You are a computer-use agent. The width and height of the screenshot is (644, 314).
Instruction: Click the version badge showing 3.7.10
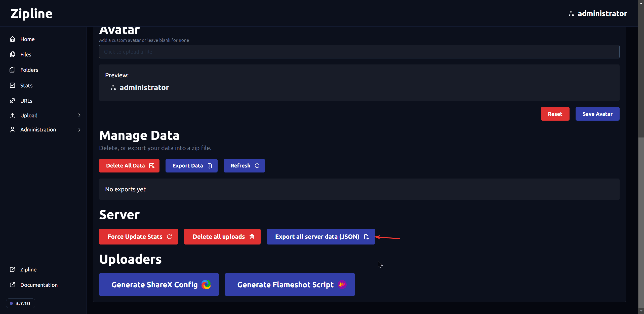(x=20, y=303)
